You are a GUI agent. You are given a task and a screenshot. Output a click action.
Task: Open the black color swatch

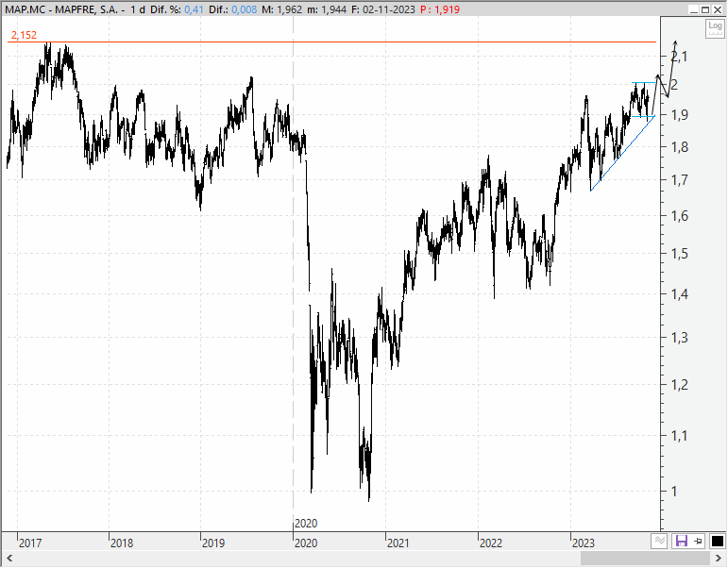(717, 541)
